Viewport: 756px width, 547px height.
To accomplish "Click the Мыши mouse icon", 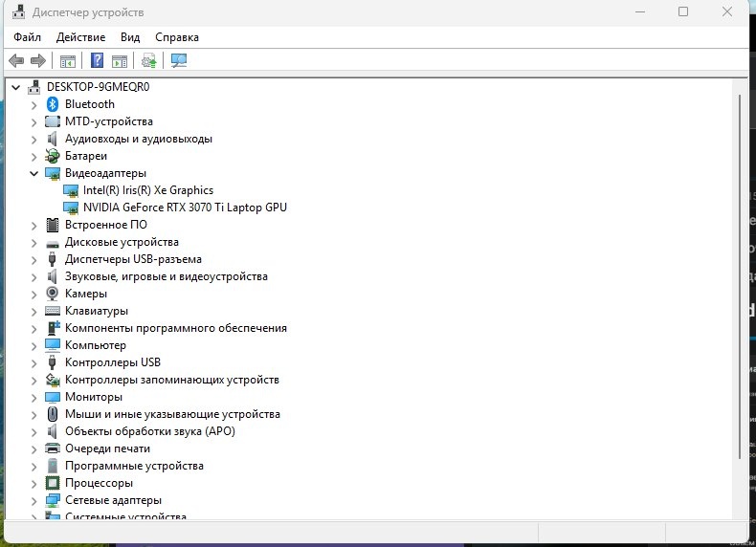I will pyautogui.click(x=52, y=414).
